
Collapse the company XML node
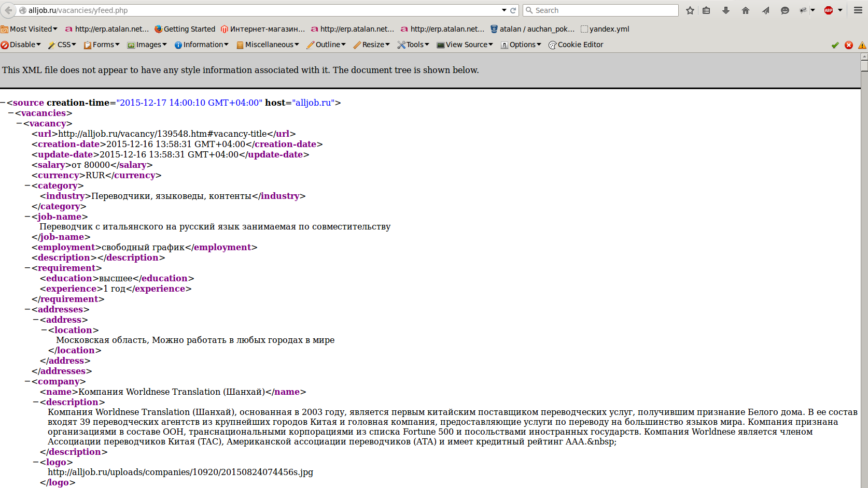click(27, 381)
